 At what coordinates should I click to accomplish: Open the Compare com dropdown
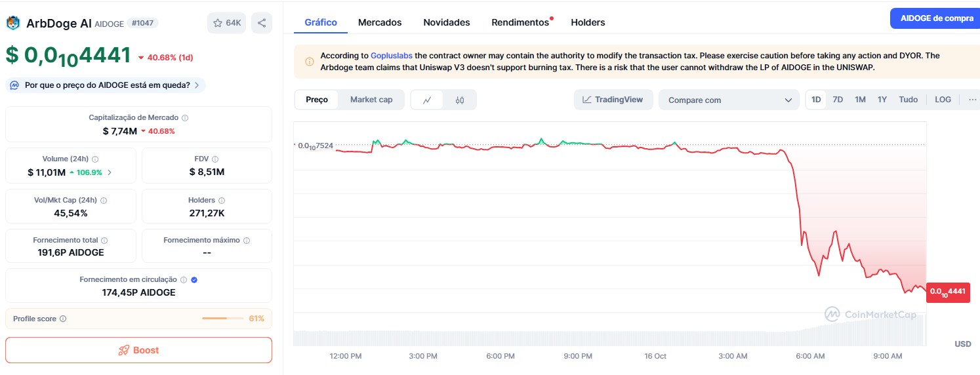click(x=729, y=100)
